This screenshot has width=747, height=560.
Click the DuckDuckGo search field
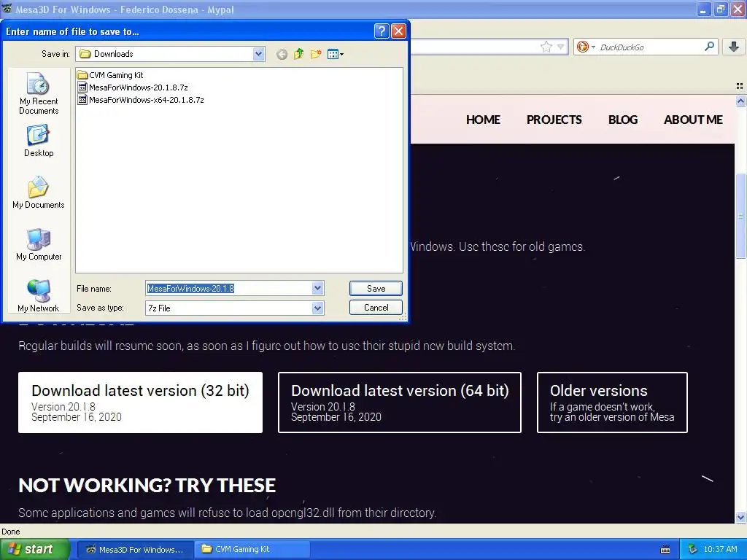(x=649, y=47)
